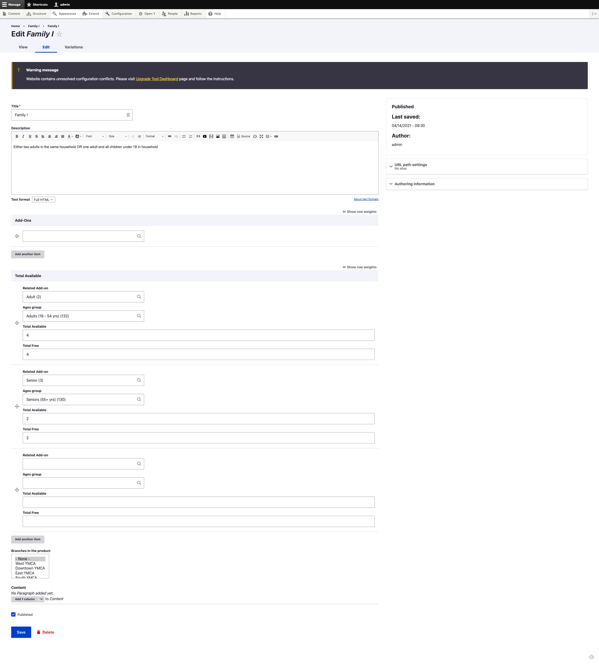Switch to the Variations tab
The width and height of the screenshot is (599, 664).
pos(74,47)
